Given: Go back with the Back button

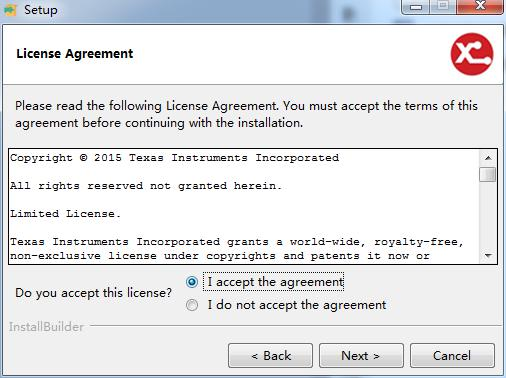Looking at the screenshot, I should [270, 356].
